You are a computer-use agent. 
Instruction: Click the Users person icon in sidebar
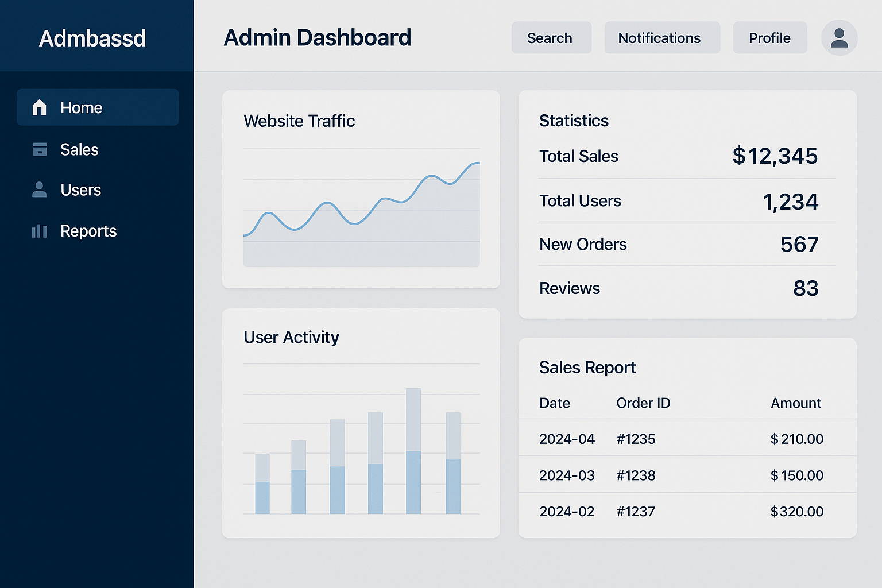coord(39,189)
